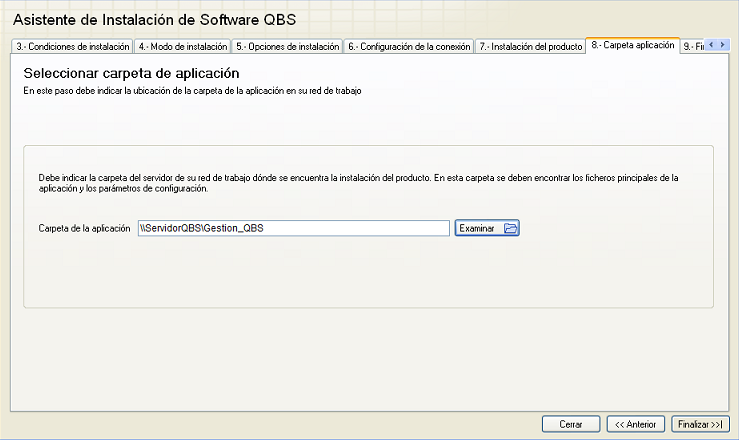Click the subtitle text 'En este paso'
Image resolution: width=739 pixels, height=440 pixels.
click(191, 91)
